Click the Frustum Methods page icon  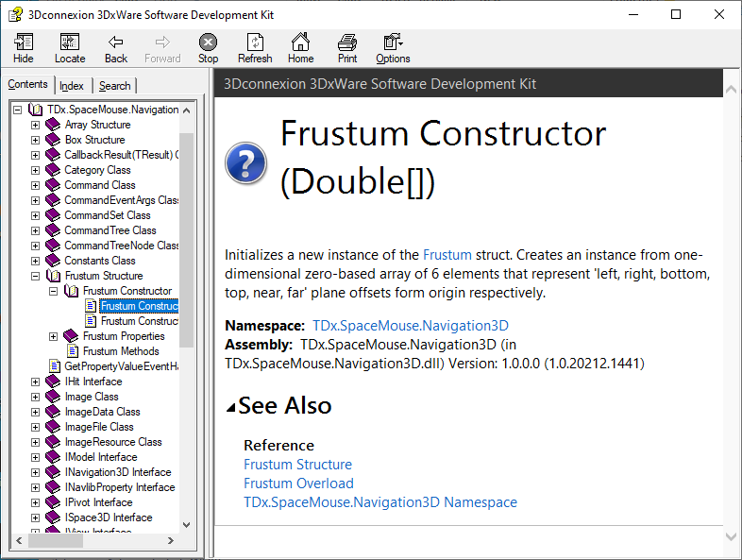tap(73, 351)
